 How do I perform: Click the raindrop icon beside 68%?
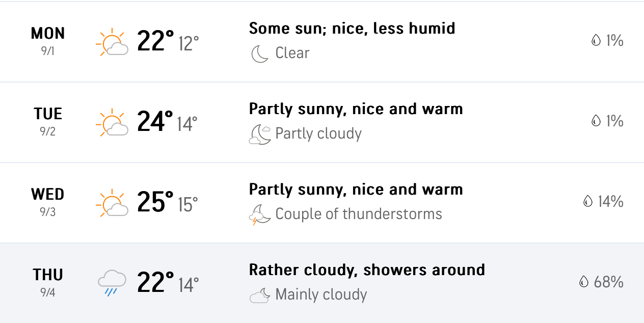click(584, 282)
